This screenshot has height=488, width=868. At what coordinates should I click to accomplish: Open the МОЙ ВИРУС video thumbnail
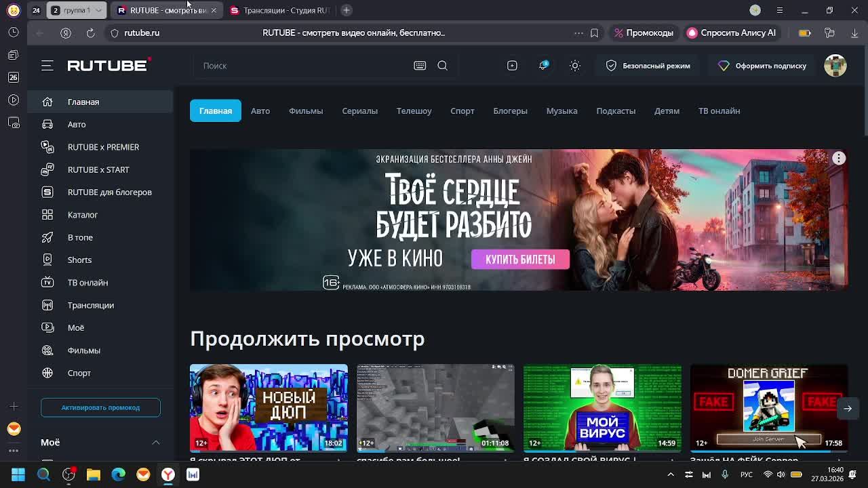pos(602,408)
